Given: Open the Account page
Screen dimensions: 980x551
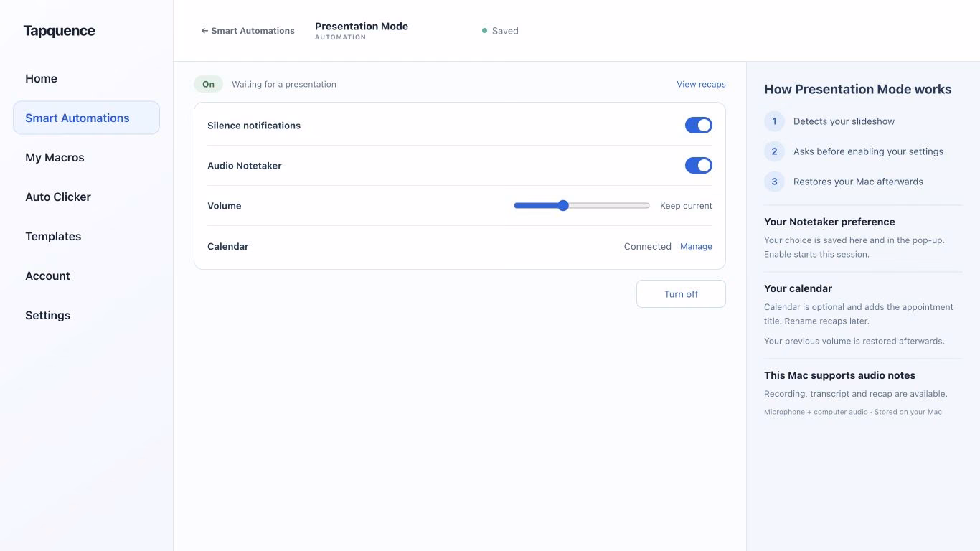Looking at the screenshot, I should click(x=86, y=275).
